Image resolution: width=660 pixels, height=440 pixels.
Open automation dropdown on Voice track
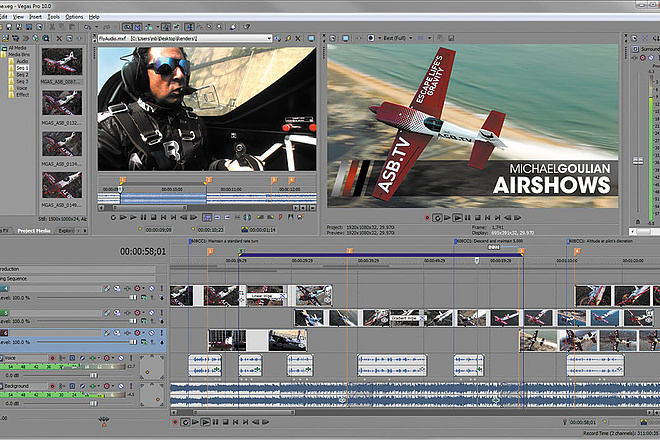[113, 358]
